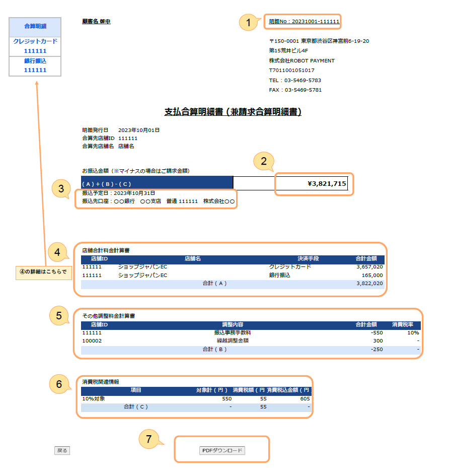Click the 店舗合計料金計算書 section heading

(x=106, y=250)
